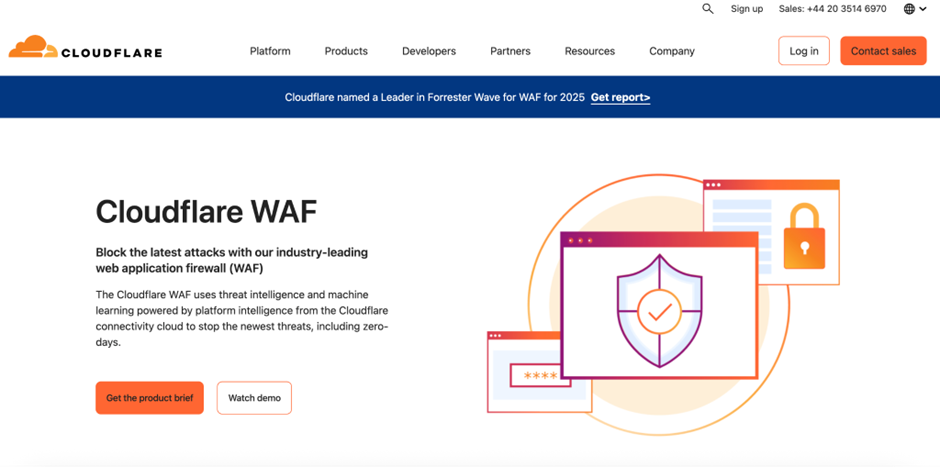Click the 'Block the latest attacks' subheading

(232, 260)
